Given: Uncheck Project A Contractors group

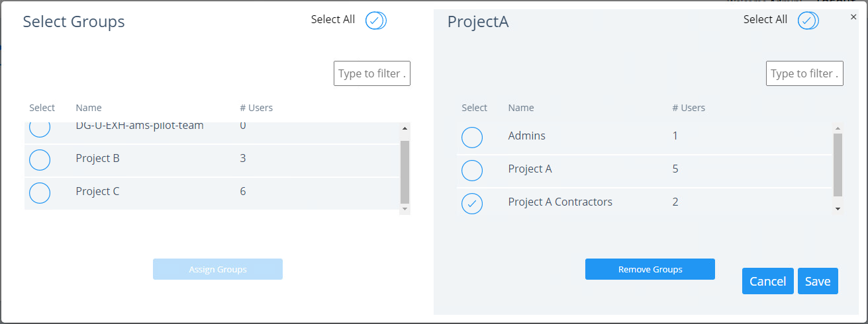Looking at the screenshot, I should coord(472,203).
